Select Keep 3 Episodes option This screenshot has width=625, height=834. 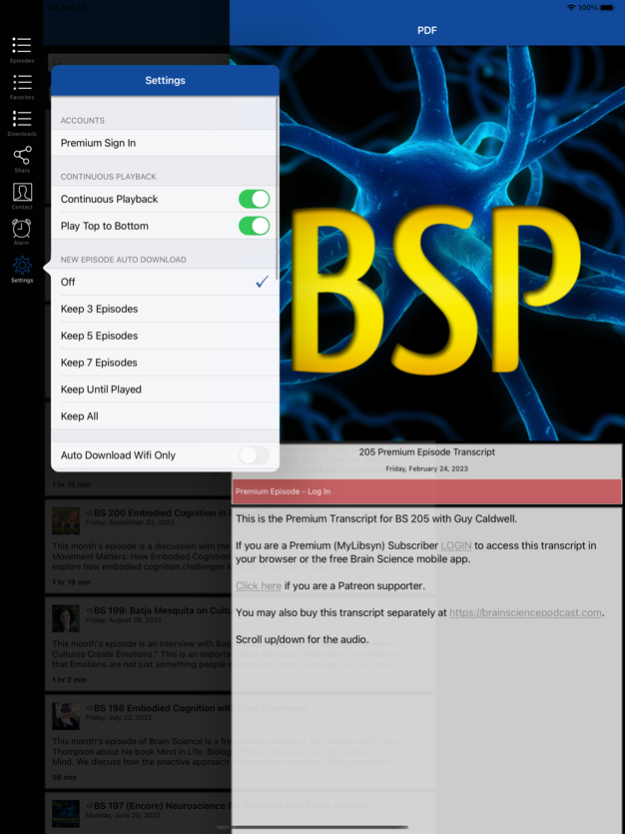(x=165, y=309)
